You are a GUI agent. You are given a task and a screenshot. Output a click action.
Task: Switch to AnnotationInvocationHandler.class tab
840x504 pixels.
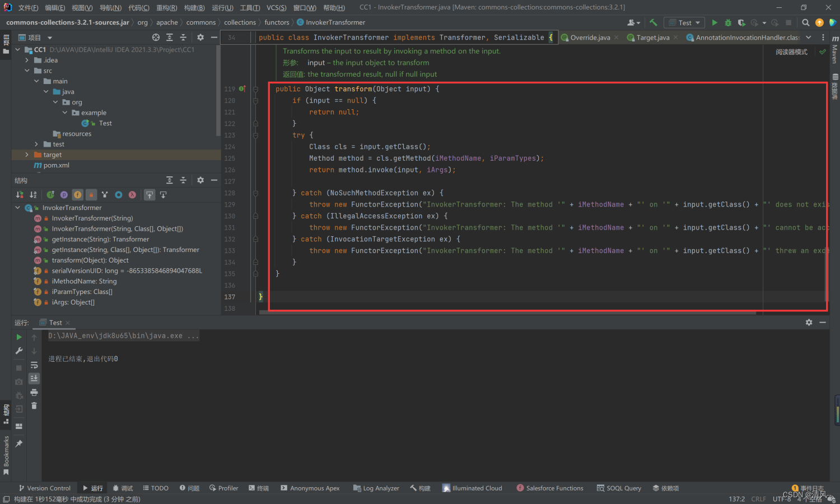pyautogui.click(x=744, y=38)
